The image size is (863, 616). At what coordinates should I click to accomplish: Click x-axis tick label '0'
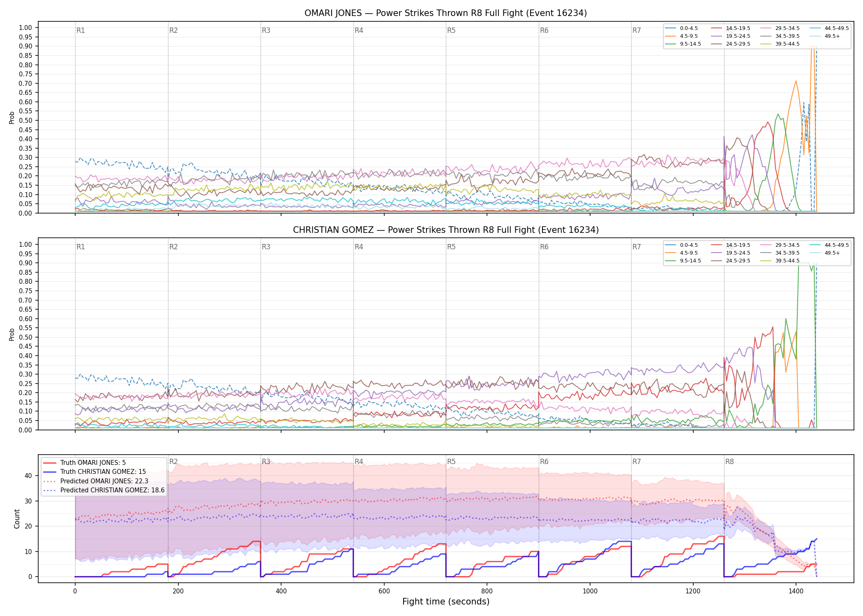point(75,591)
